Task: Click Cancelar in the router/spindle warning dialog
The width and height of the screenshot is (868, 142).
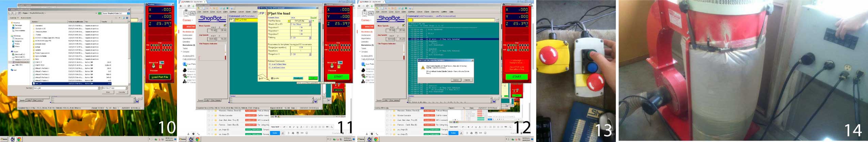Action: 467,80
